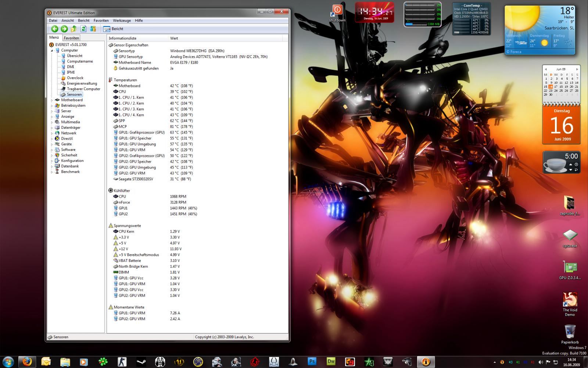Click the go-up-one-level toolbar icon
588x368 pixels.
point(74,29)
